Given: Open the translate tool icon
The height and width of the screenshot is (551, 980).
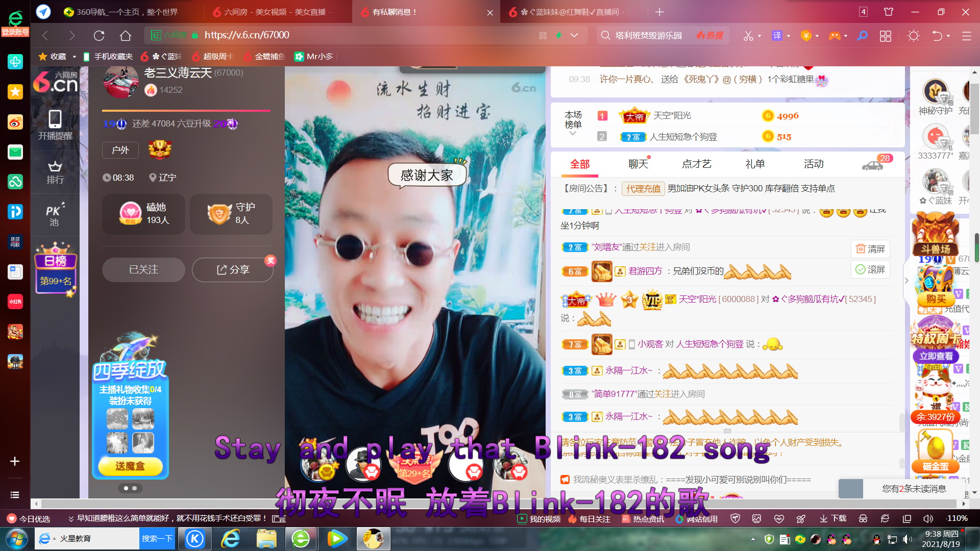Looking at the screenshot, I should tap(777, 36).
